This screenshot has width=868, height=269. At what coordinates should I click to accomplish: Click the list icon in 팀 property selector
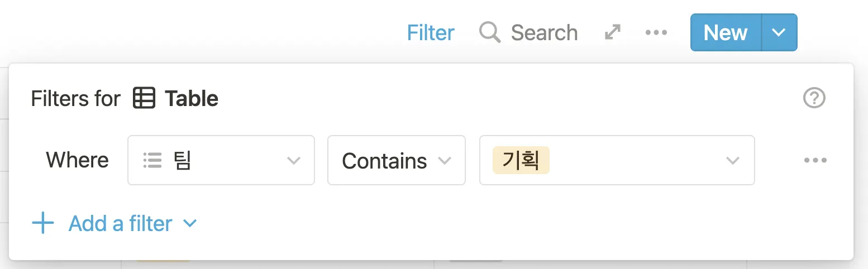152,161
